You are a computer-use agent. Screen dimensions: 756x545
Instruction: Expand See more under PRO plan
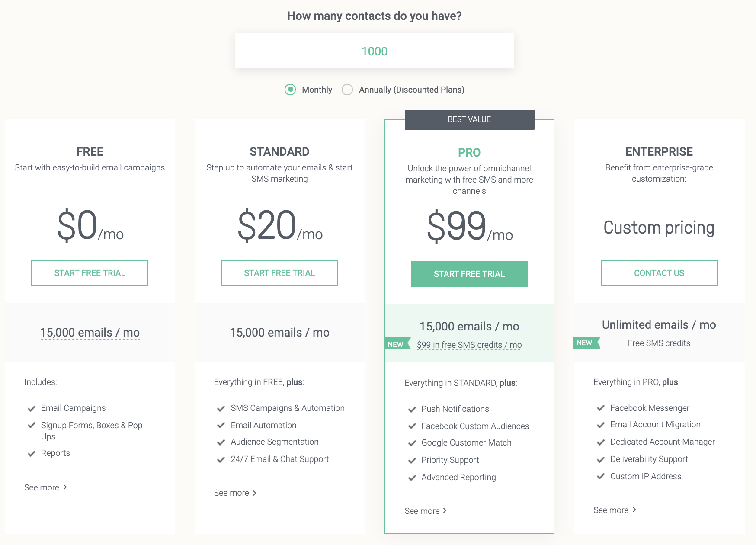click(x=426, y=511)
